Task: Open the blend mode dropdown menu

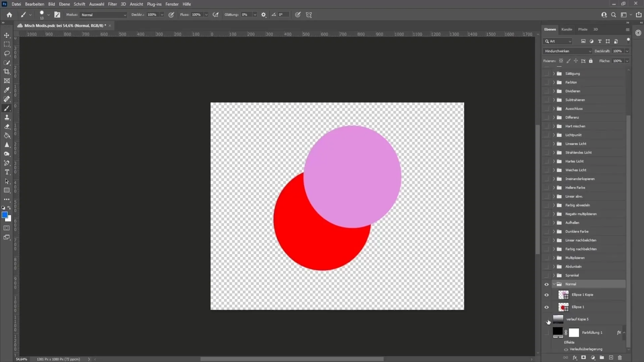Action: [x=568, y=51]
